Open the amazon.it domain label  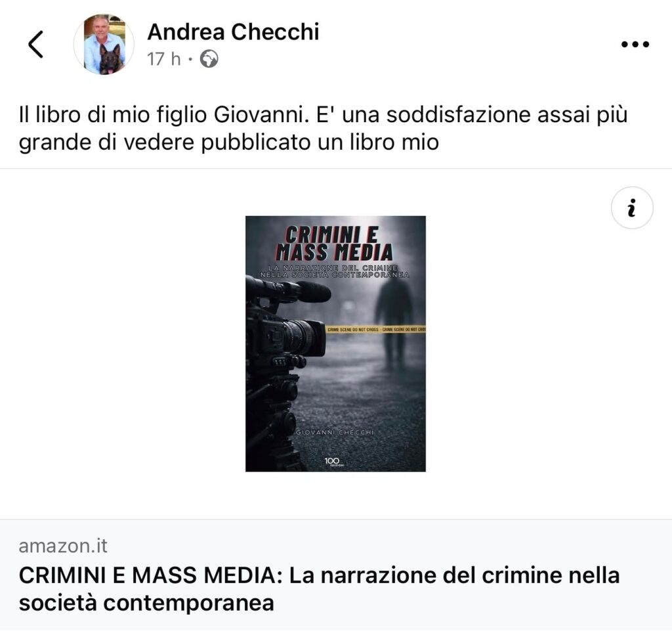click(x=63, y=546)
